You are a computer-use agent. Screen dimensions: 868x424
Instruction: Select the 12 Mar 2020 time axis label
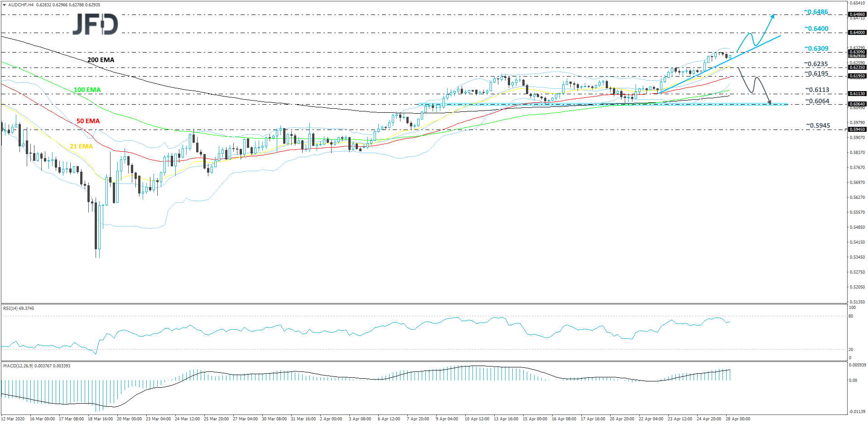[x=14, y=419]
